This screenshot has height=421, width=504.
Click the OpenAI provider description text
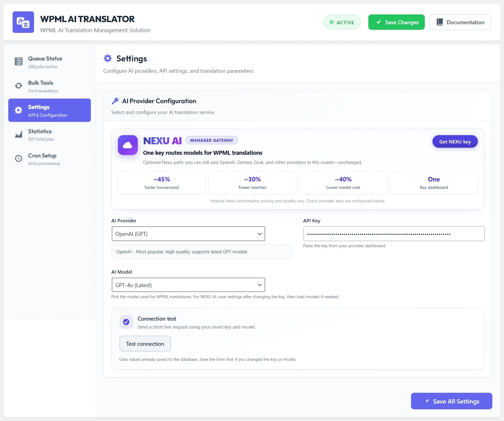tap(182, 251)
